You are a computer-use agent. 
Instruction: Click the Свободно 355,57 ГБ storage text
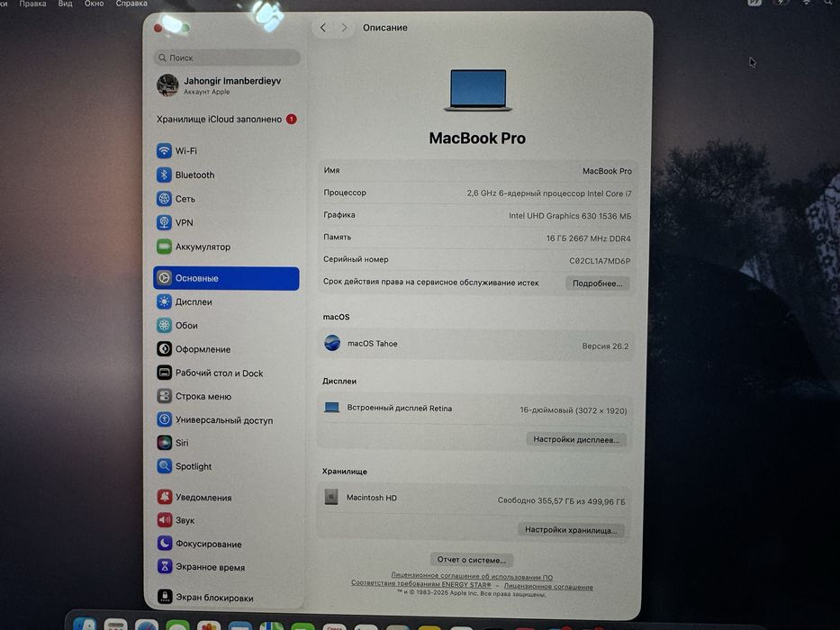pyautogui.click(x=561, y=501)
